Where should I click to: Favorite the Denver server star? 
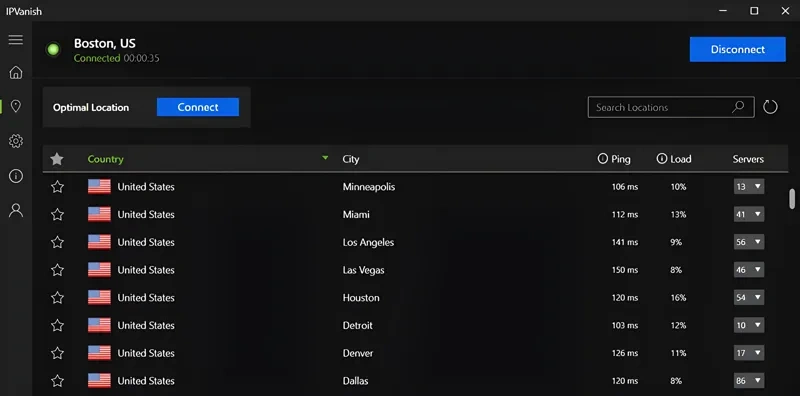57,353
